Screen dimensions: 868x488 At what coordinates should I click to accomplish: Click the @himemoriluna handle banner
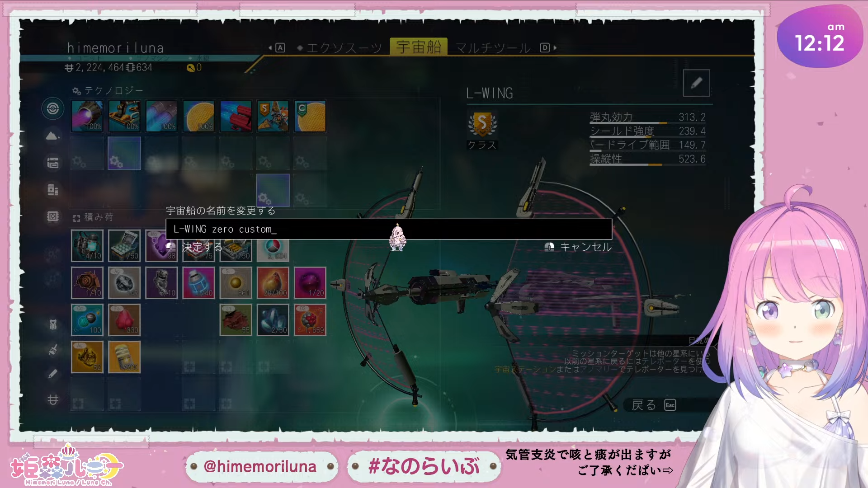pyautogui.click(x=261, y=466)
